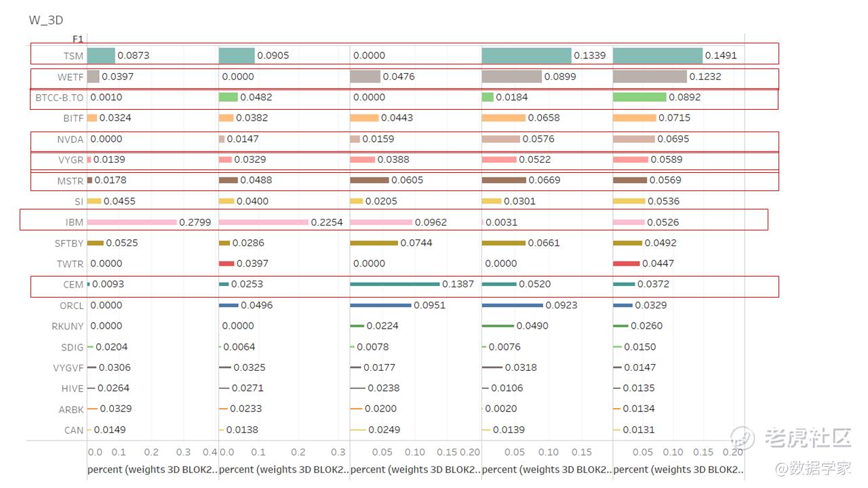
Task: Click the WETF value 0.0476
Action: point(399,77)
